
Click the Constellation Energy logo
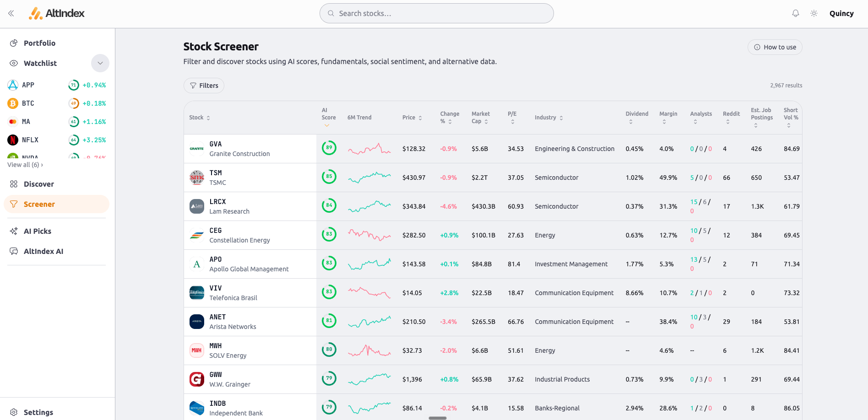[197, 235]
